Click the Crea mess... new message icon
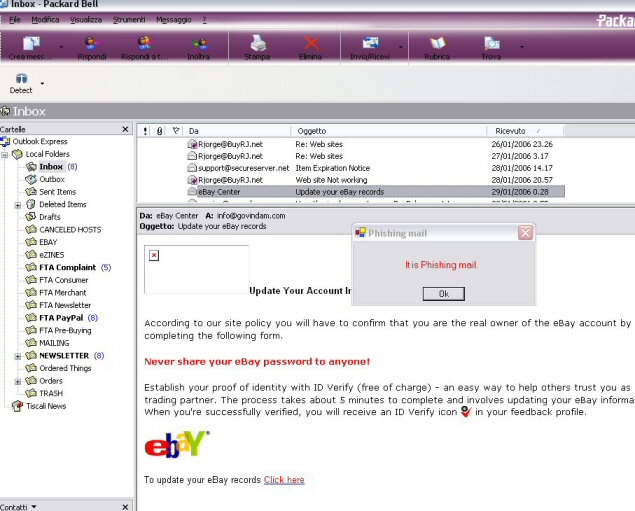 31,44
